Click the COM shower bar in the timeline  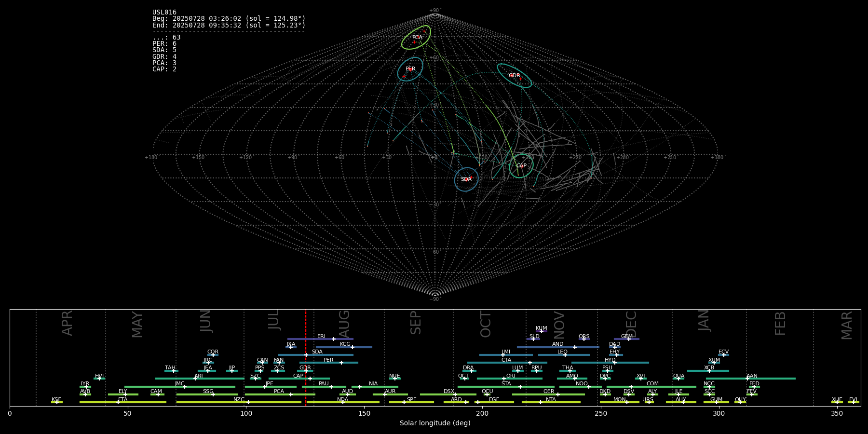[651, 387]
